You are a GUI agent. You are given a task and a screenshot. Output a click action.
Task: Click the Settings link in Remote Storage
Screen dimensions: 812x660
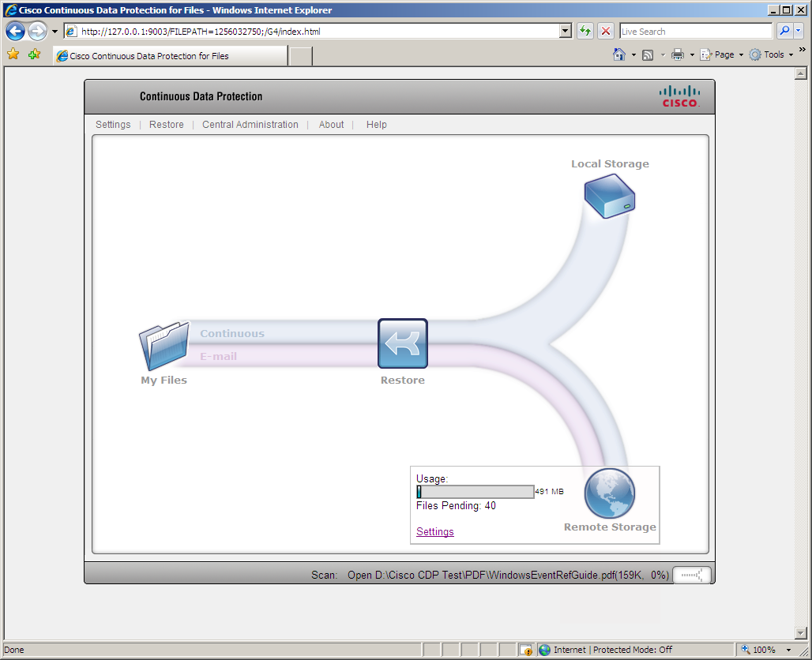[435, 531]
